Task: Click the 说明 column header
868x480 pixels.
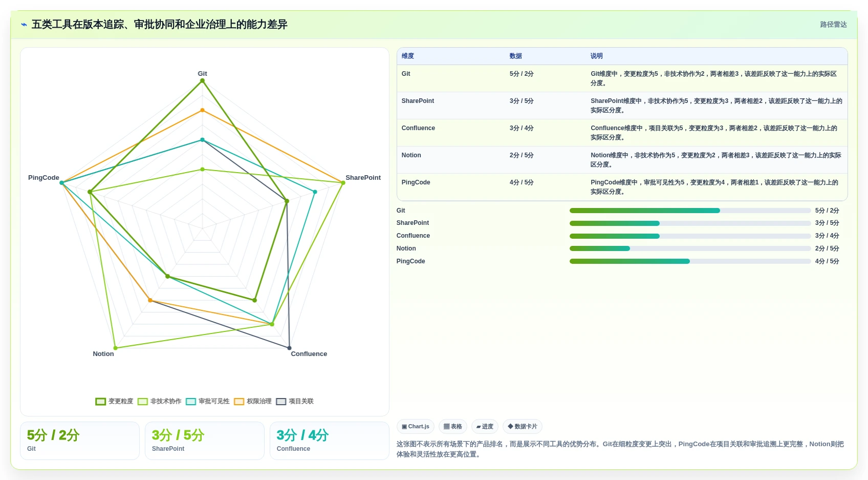Action: pyautogui.click(x=597, y=56)
